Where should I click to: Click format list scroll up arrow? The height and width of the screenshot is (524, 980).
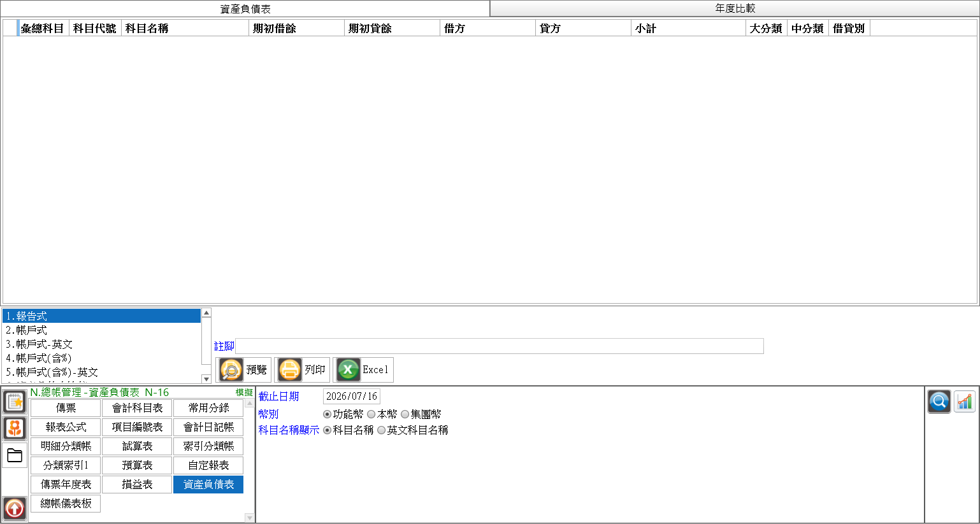(x=206, y=313)
